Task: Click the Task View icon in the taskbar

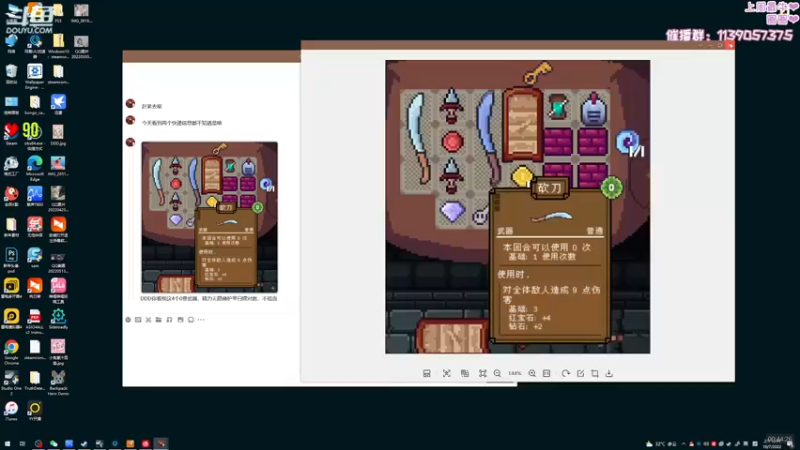Action: coord(22,444)
